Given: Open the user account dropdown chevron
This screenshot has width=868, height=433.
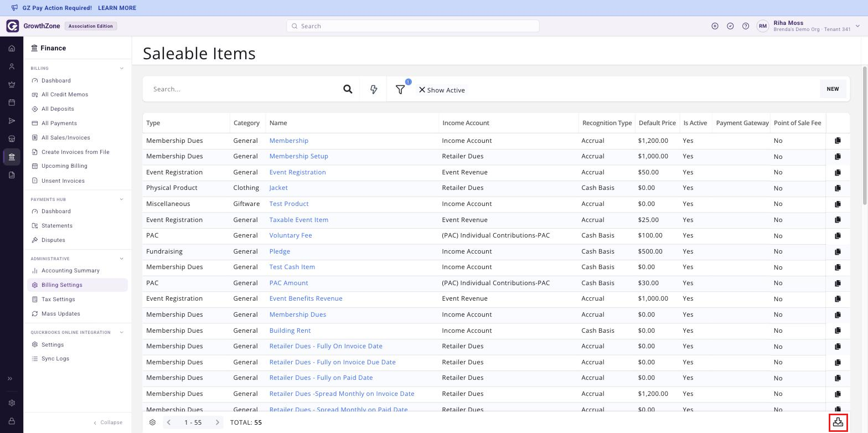Looking at the screenshot, I should (x=857, y=26).
